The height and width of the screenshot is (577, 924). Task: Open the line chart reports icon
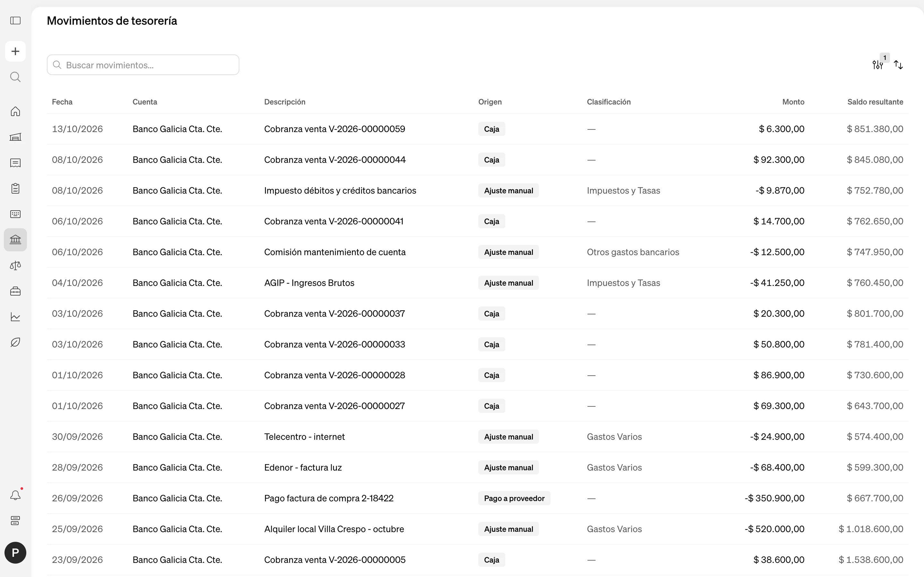[x=15, y=317]
